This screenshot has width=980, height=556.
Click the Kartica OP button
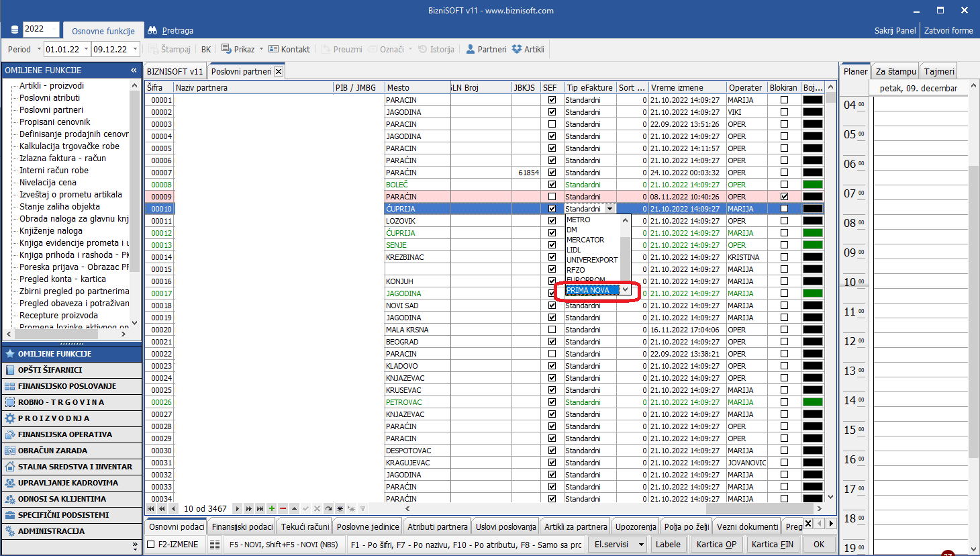click(x=716, y=545)
